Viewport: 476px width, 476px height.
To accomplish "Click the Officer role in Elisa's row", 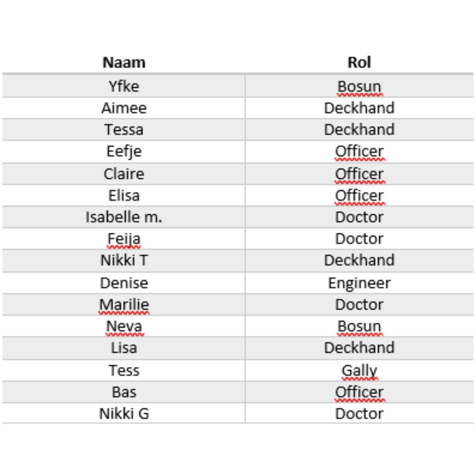I will point(359,196).
